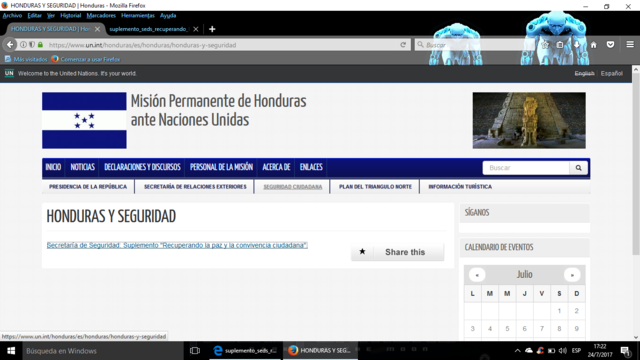The height and width of the screenshot is (360, 640).
Task: Open Comenzar a usar Firefox bookmark
Action: pos(86,59)
